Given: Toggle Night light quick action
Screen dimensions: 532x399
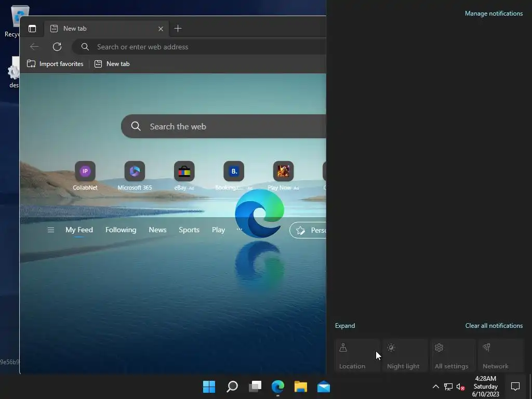Looking at the screenshot, I should [405, 356].
